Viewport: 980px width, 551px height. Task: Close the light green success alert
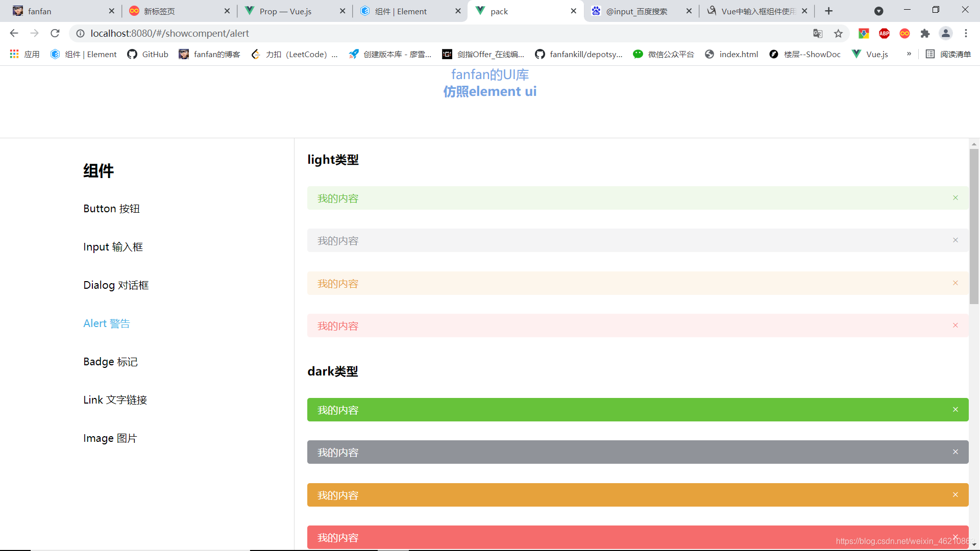[955, 198]
